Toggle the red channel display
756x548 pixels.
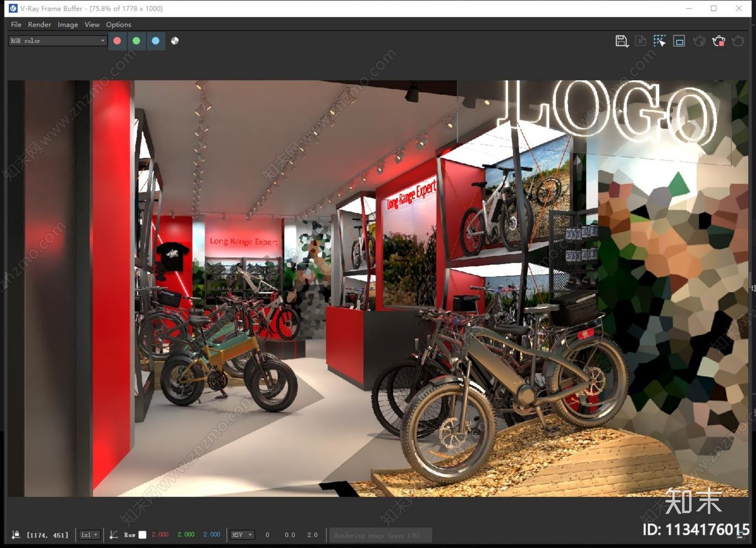[x=117, y=41]
